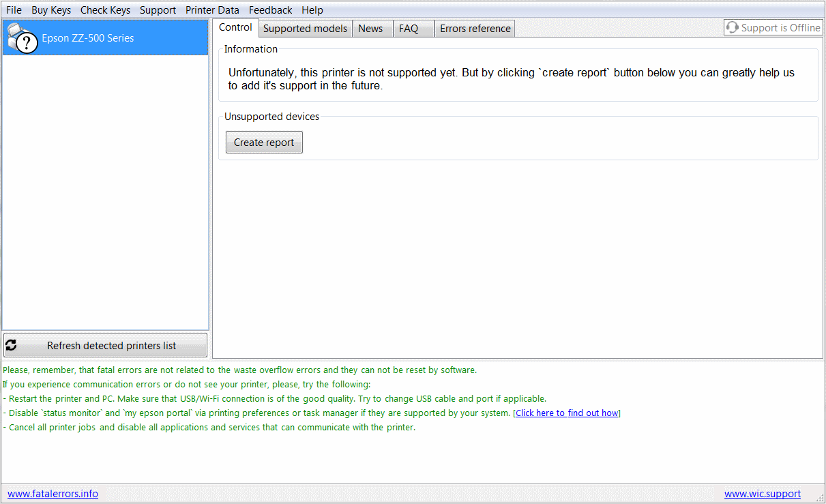Click the Create report button
Image resolution: width=826 pixels, height=504 pixels.
pos(264,143)
